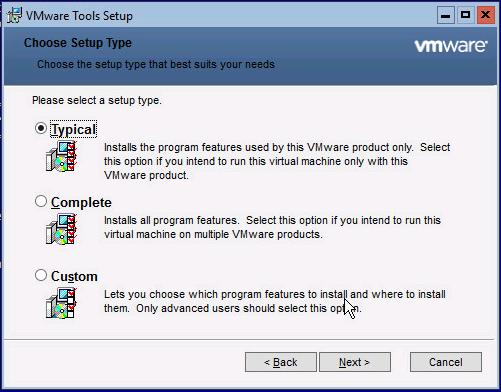Click the vmware logo in header
The height and width of the screenshot is (392, 501).
(x=451, y=46)
